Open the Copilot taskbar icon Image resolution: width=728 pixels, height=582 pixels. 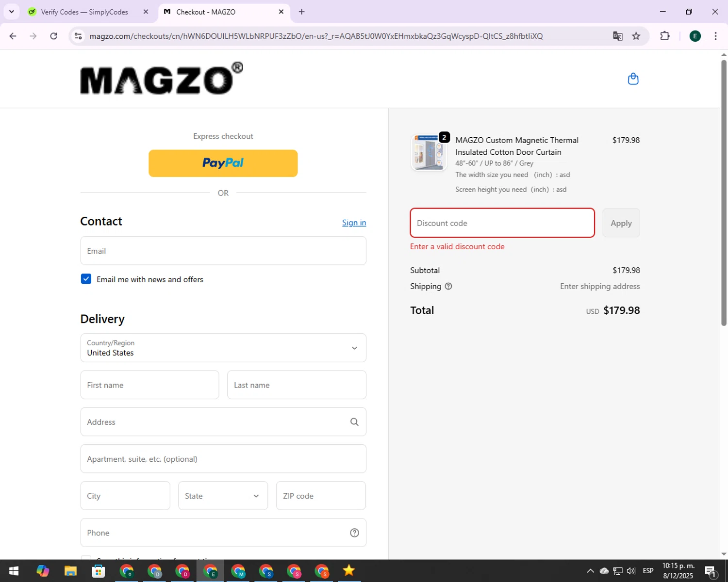coord(43,571)
